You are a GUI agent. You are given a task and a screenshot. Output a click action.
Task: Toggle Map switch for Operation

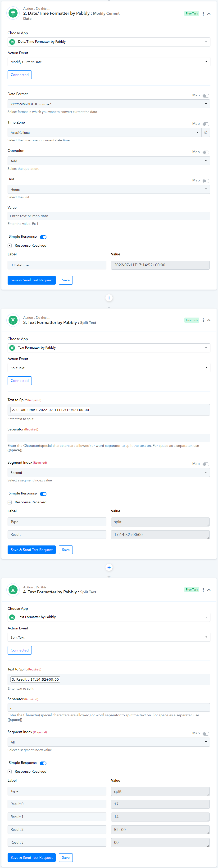click(x=206, y=152)
